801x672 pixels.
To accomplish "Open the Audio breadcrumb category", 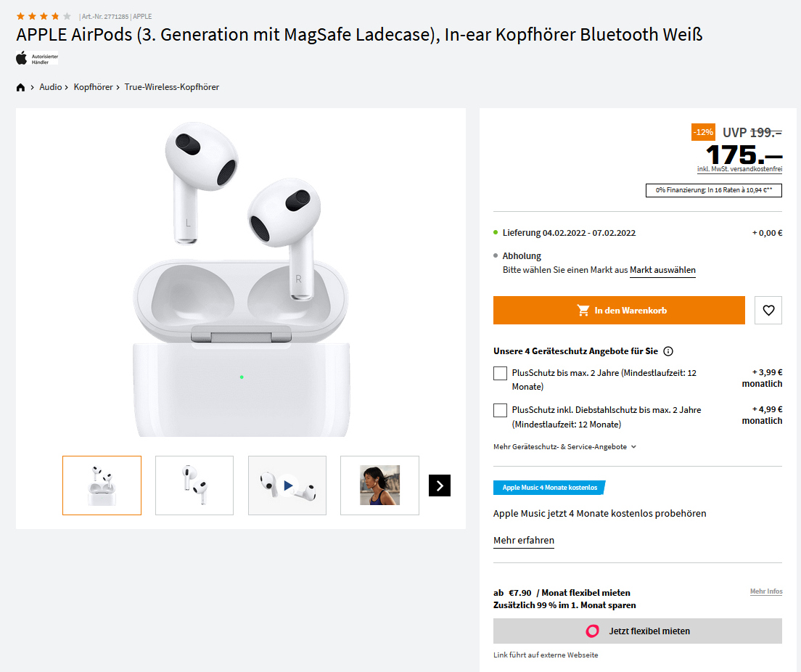I will pyautogui.click(x=50, y=87).
